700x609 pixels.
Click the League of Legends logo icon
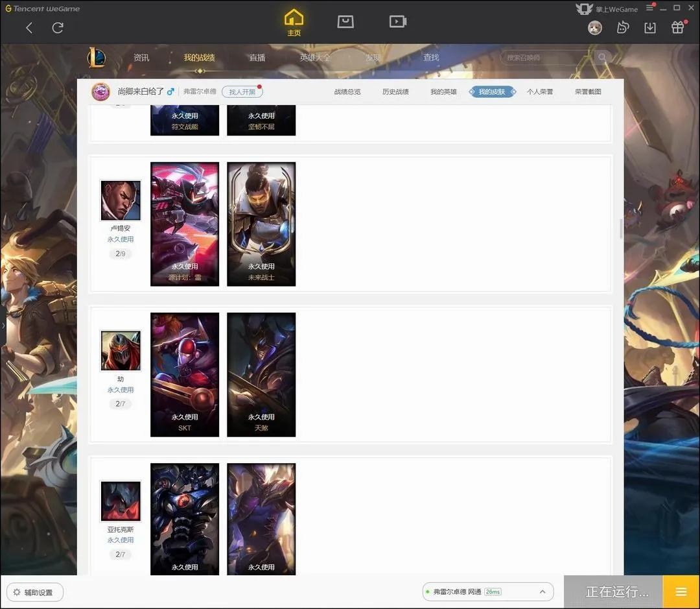pyautogui.click(x=97, y=58)
